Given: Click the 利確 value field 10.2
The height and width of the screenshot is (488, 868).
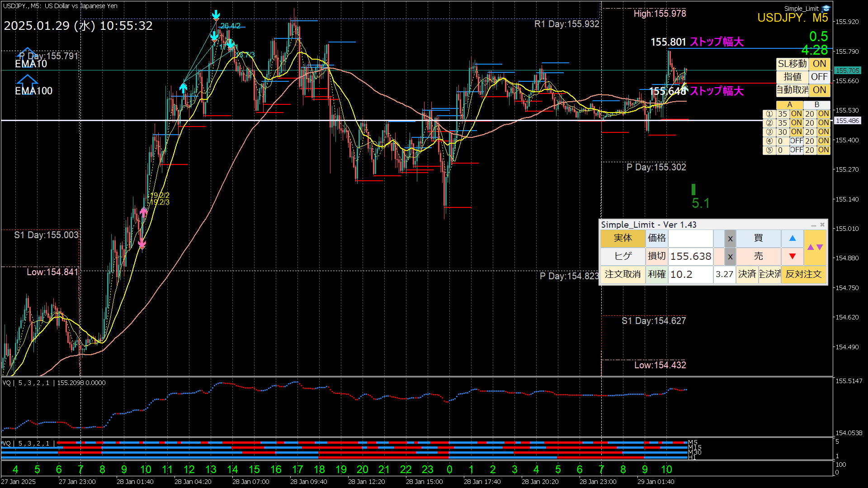Looking at the screenshot, I should click(690, 274).
